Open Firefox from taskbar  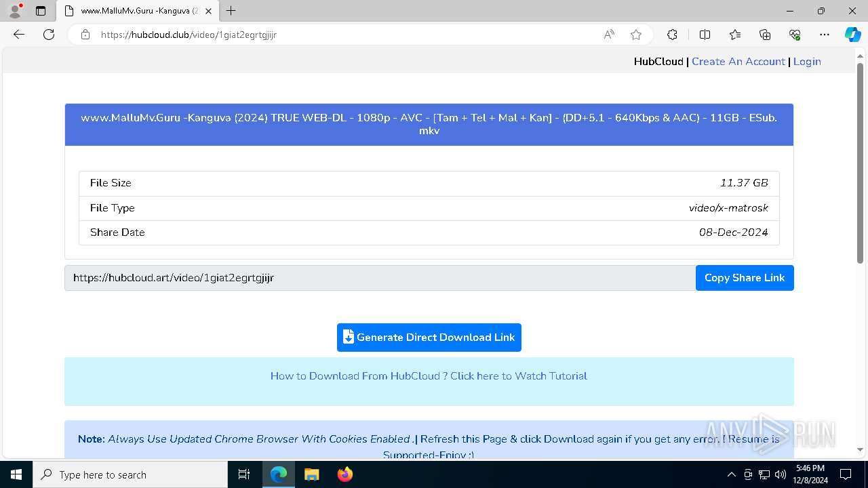coord(345,474)
